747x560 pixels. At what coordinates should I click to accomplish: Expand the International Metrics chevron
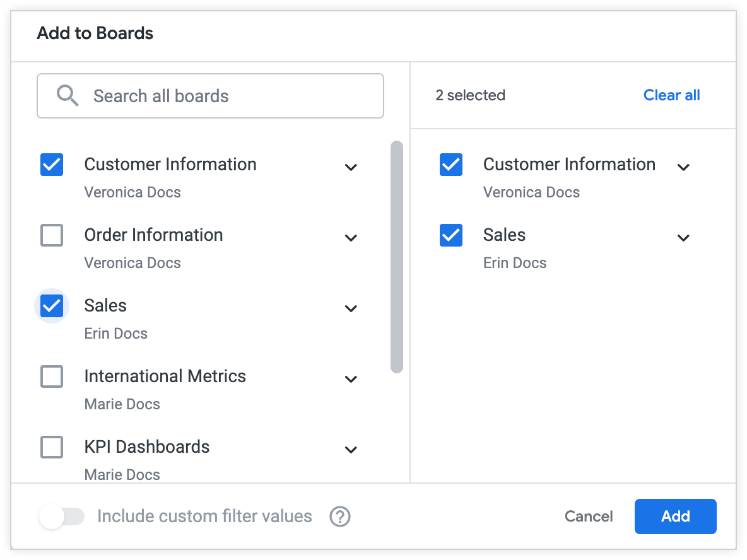[351, 379]
